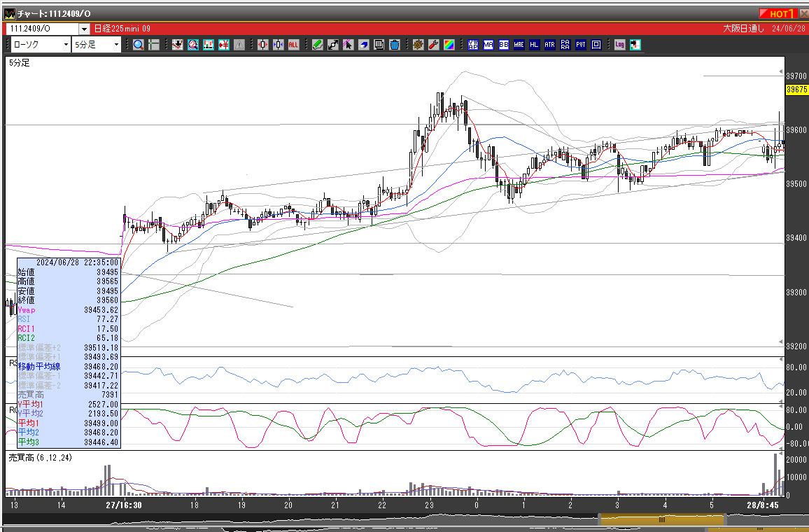Viewport: 809px width, 532px height.
Task: Click the 始値 39495 row in data box
Action: (x=68, y=272)
